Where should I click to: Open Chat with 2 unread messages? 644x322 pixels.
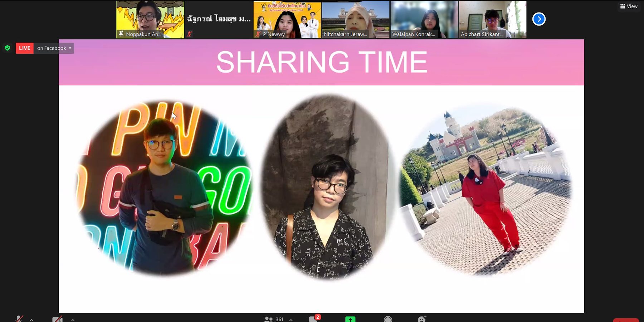313,319
